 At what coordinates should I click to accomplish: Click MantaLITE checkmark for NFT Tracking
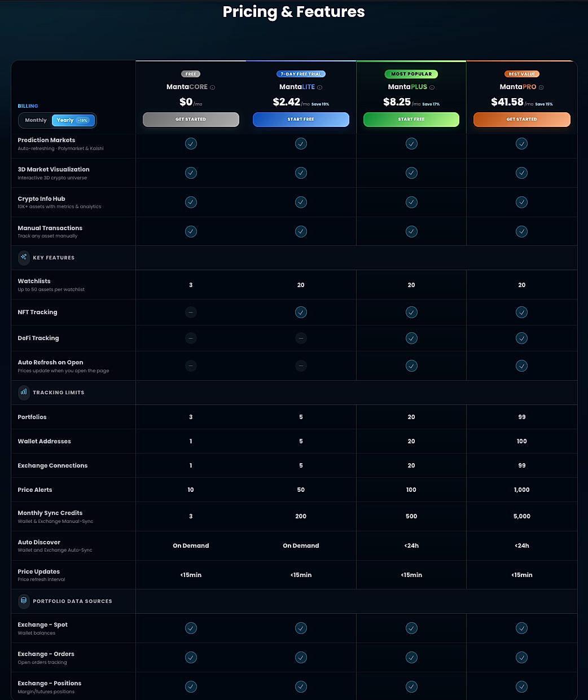pos(301,312)
